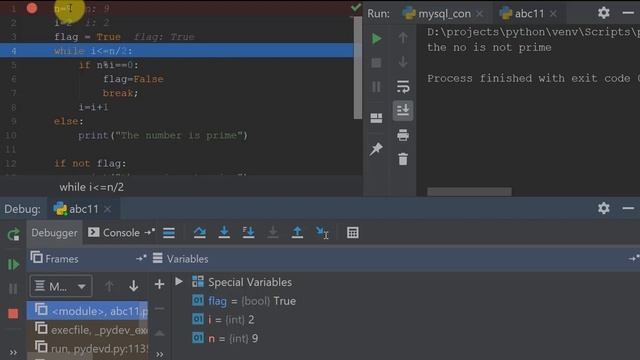Stop the process in Run panel

click(x=376, y=63)
